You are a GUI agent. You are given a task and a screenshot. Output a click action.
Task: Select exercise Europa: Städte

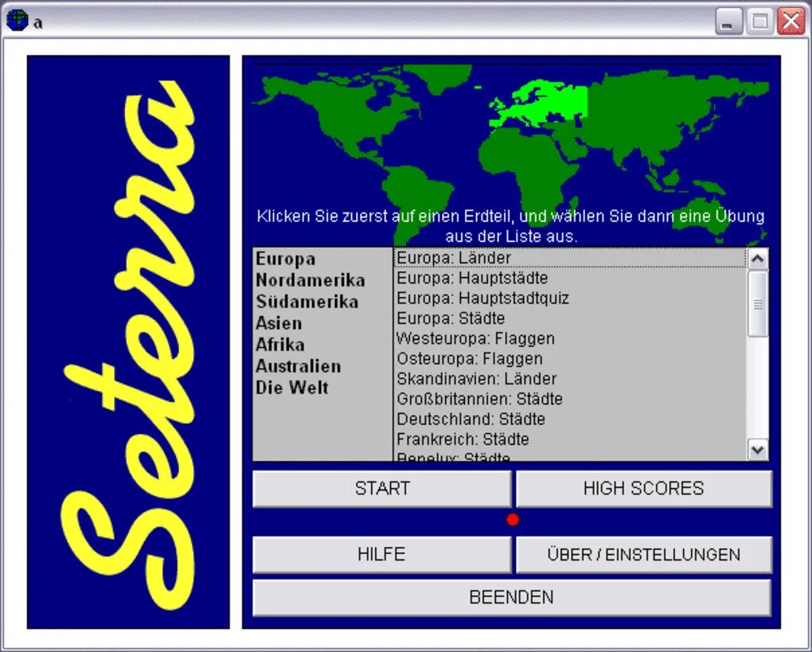point(570,318)
